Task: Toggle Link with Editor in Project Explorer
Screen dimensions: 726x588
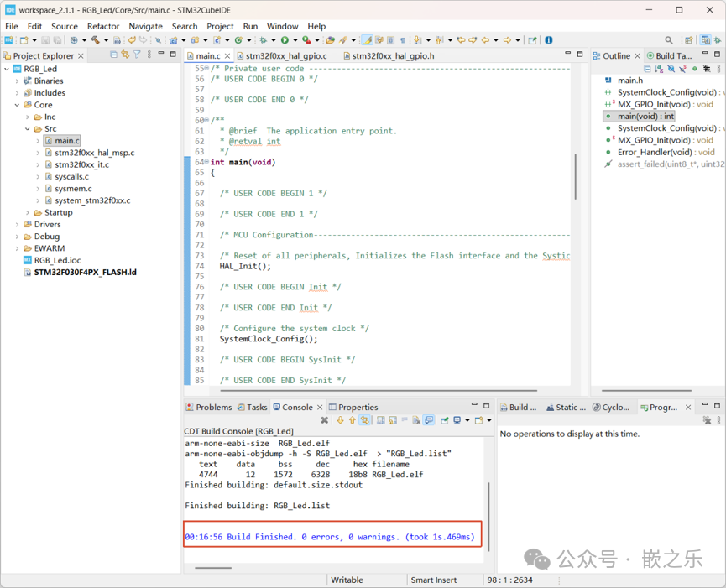Action: click(125, 55)
